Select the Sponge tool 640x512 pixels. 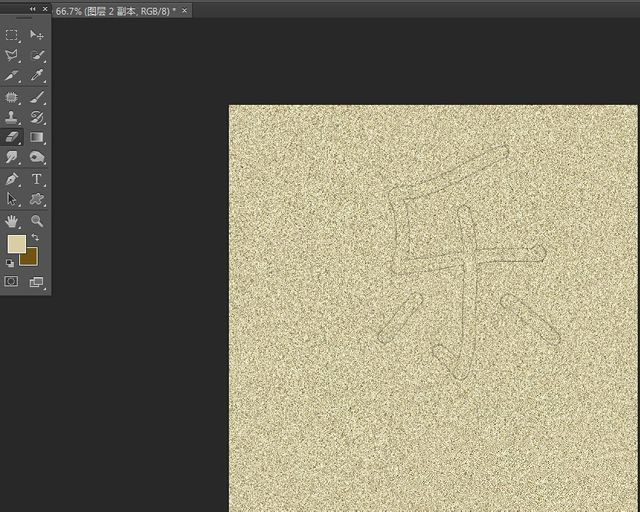tap(37, 157)
